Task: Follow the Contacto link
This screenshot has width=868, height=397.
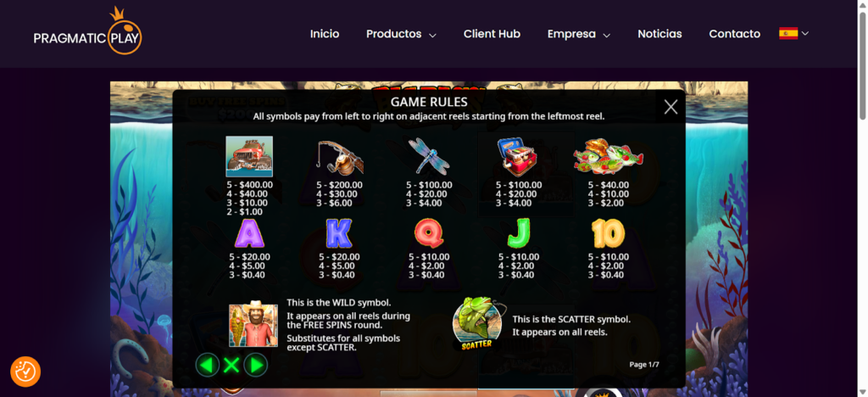Action: click(x=735, y=34)
